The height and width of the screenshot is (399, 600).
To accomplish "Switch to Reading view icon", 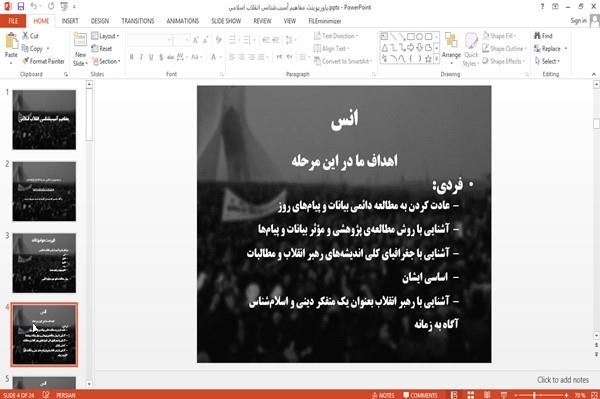I will (487, 395).
